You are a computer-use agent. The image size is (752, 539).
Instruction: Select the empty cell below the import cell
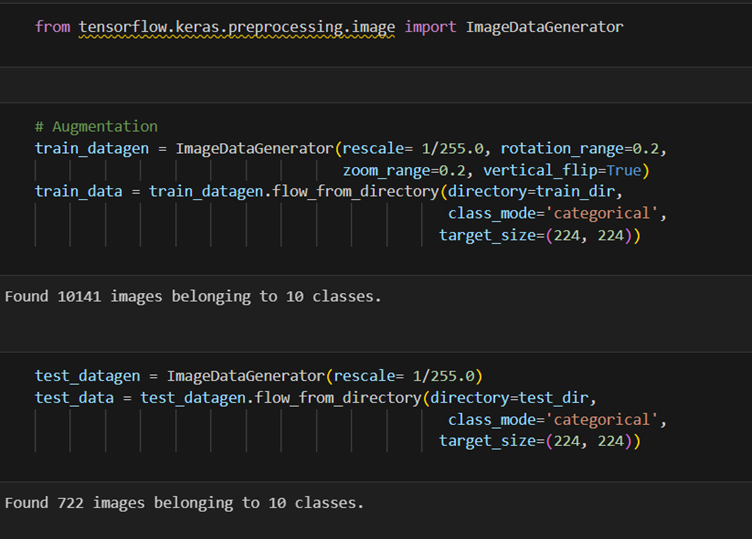tap(376, 83)
